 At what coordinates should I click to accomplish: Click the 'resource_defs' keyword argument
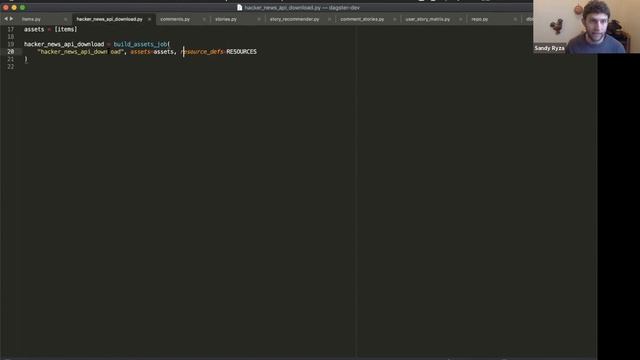pos(202,52)
